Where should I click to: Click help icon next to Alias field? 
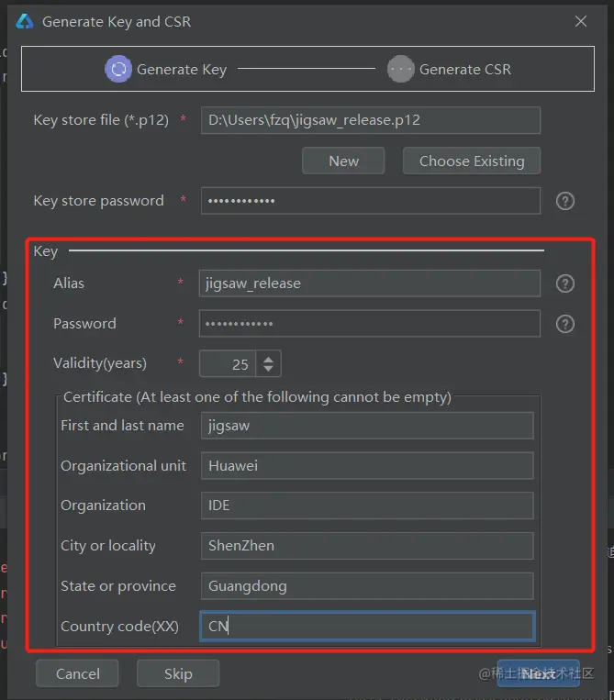[x=565, y=283]
